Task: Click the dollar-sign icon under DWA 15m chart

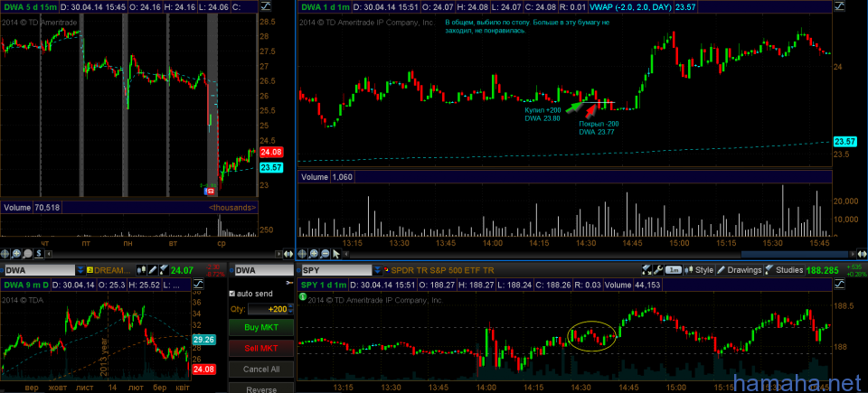Action: pos(39,254)
